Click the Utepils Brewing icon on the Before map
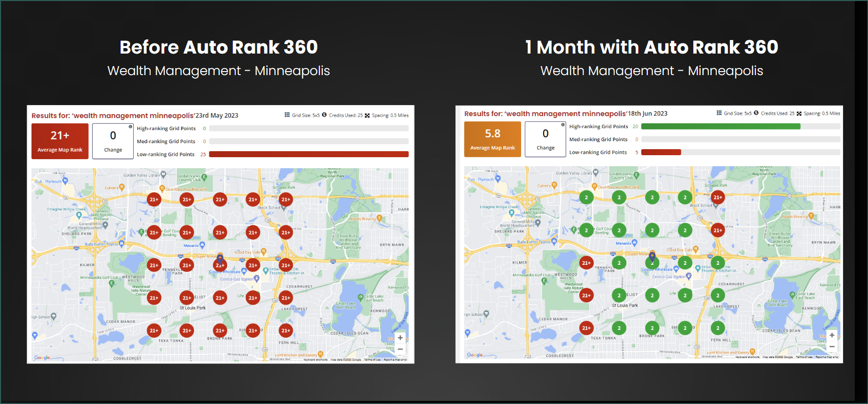This screenshot has width=868, height=404. tap(379, 218)
